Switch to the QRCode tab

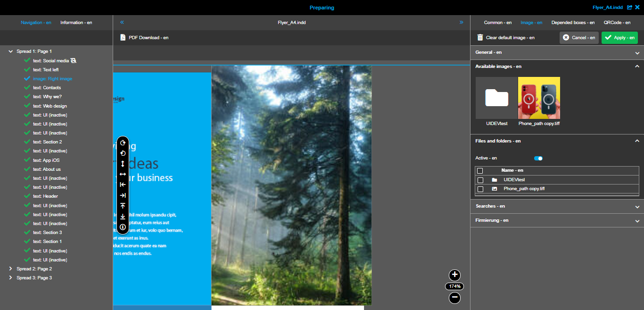[617, 22]
